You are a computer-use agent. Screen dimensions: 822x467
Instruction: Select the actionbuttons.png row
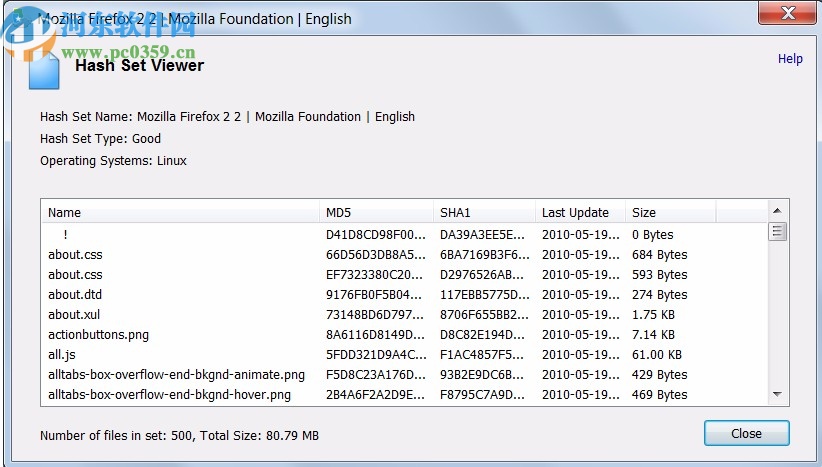[x=404, y=334]
